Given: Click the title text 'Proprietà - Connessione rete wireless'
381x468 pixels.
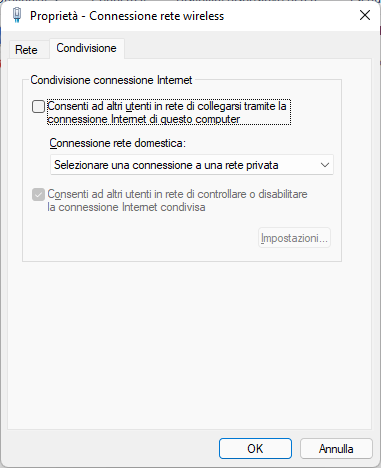Looking at the screenshot, I should (x=127, y=16).
